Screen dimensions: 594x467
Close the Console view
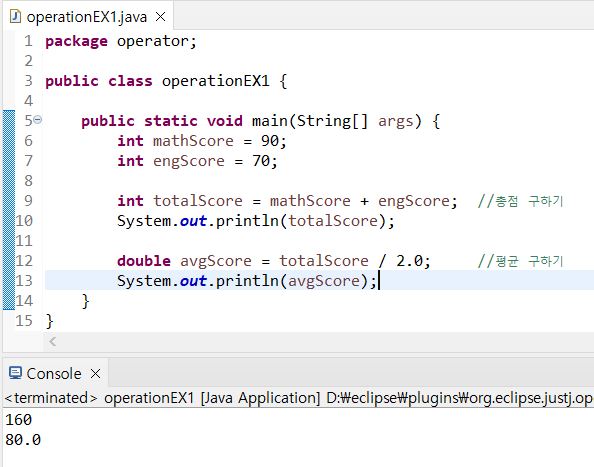95,374
